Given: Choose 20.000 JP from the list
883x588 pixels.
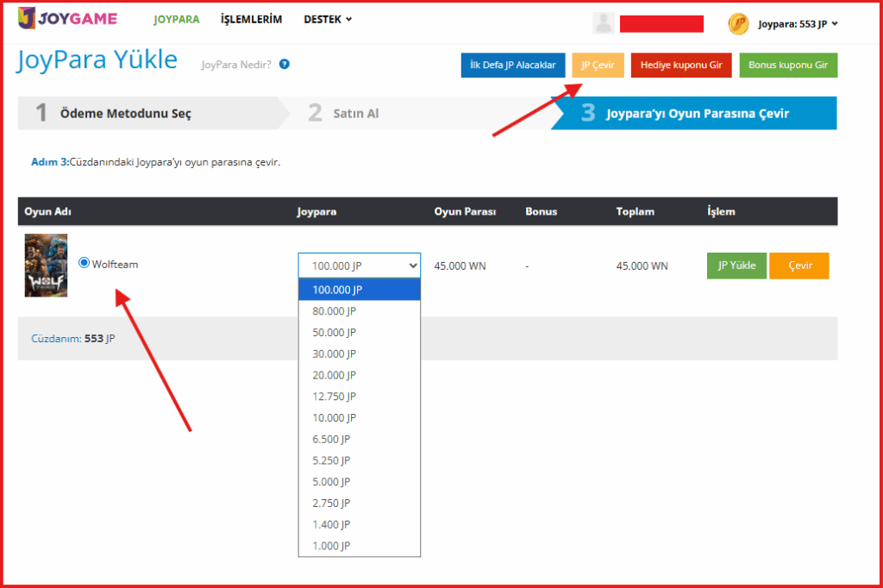Looking at the screenshot, I should [360, 375].
